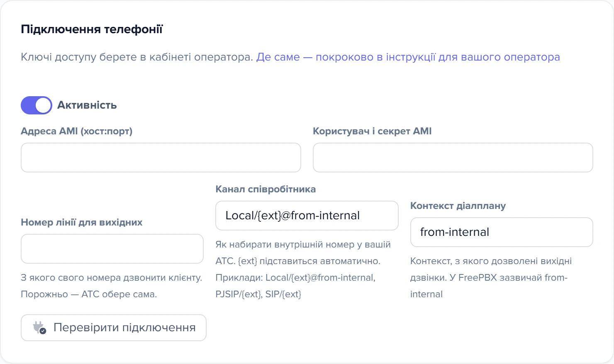This screenshot has width=614, height=364.
Task: Click the label 'Канал співробітника'
Action: 266,189
